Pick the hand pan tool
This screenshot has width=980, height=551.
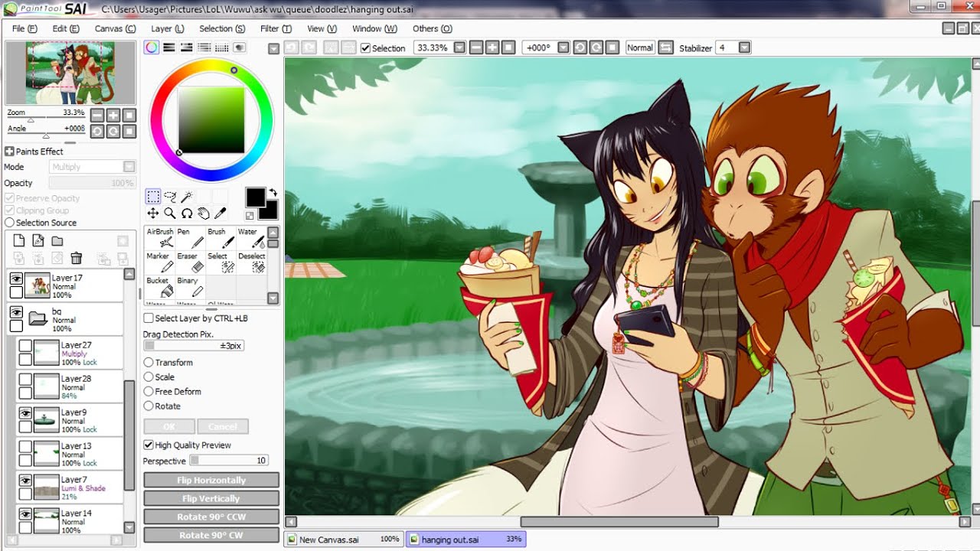pyautogui.click(x=203, y=214)
